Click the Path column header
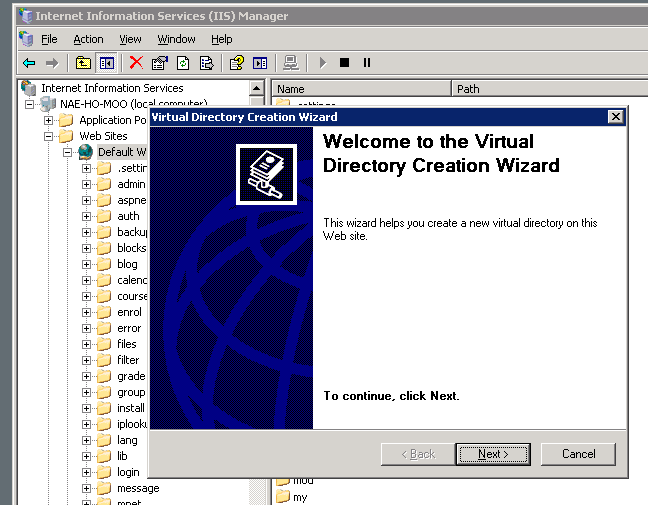 (468, 89)
